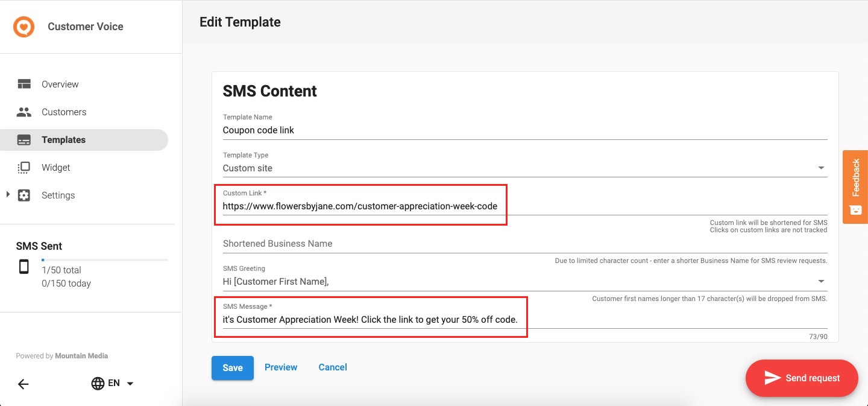Click the EN language label
This screenshot has width=868, height=406.
[x=114, y=383]
